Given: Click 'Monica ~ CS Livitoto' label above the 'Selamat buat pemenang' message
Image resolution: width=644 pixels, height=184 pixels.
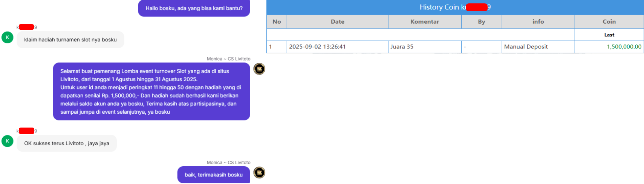Looking at the screenshot, I should 228,59.
